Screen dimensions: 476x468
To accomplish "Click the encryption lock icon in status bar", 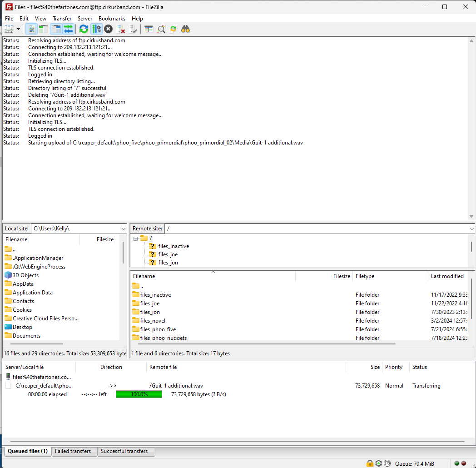I will click(370, 463).
